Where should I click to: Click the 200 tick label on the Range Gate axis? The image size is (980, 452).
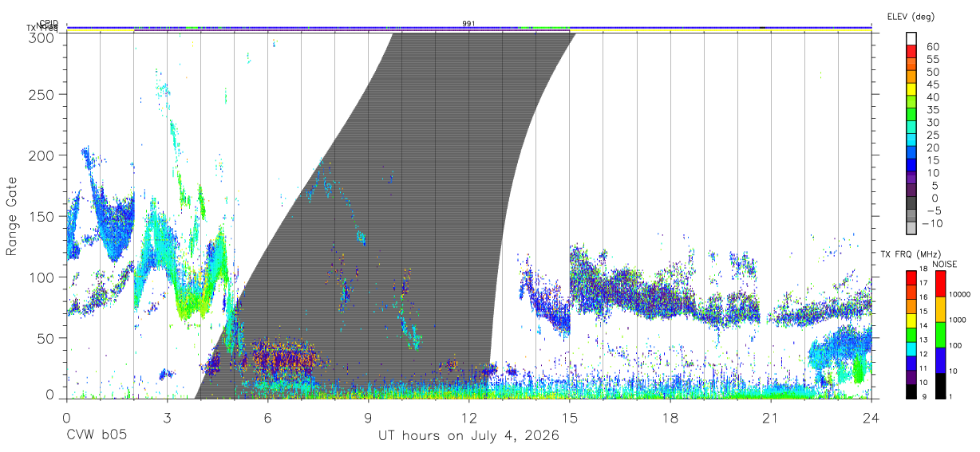[41, 155]
